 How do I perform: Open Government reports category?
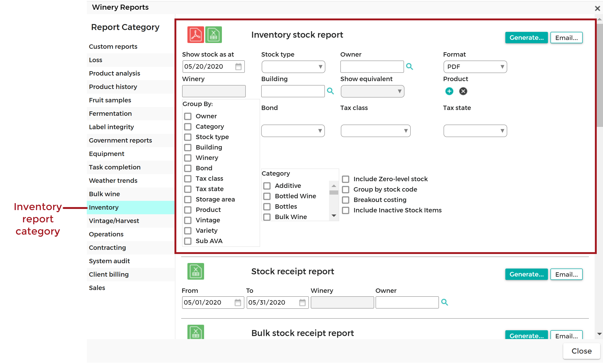(x=131, y=140)
